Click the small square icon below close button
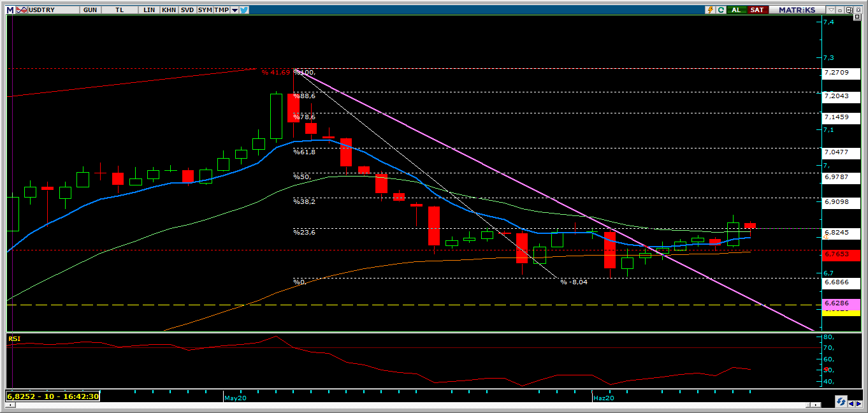Viewport: 868px width, 413px height. click(x=857, y=17)
